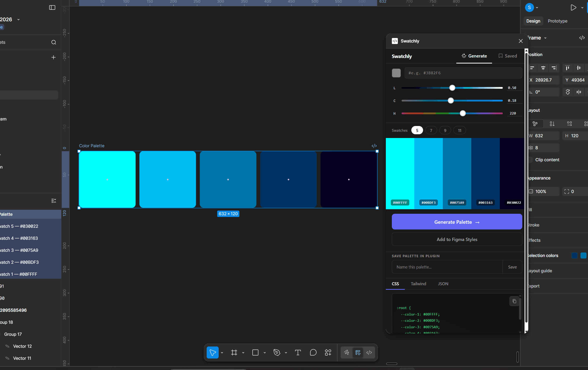
Task: Click the Hue slider handle
Action: pos(463,113)
